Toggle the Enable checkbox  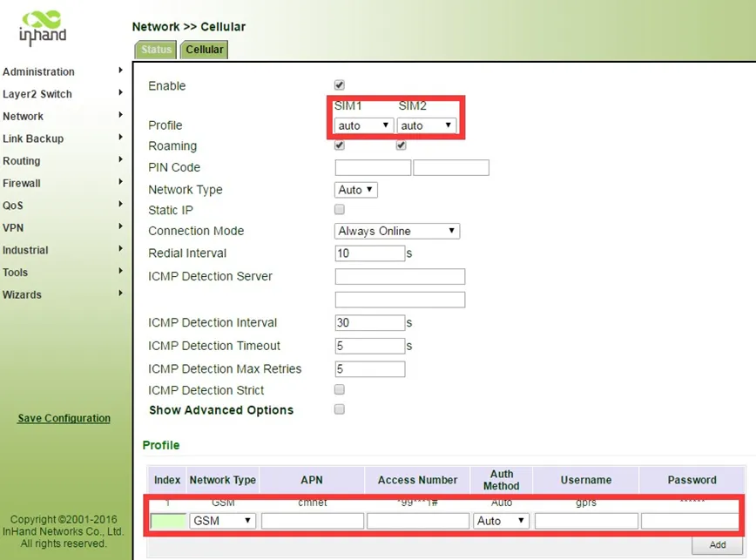[x=340, y=85]
